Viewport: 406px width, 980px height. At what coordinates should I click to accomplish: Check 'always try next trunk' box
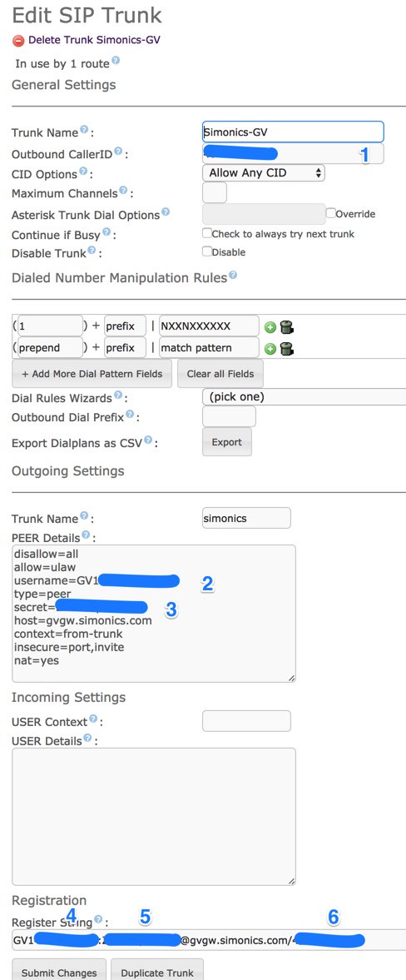pos(207,233)
